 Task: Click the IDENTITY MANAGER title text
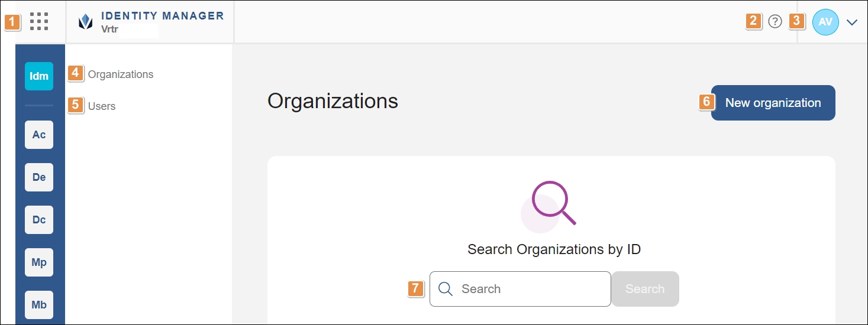click(163, 16)
